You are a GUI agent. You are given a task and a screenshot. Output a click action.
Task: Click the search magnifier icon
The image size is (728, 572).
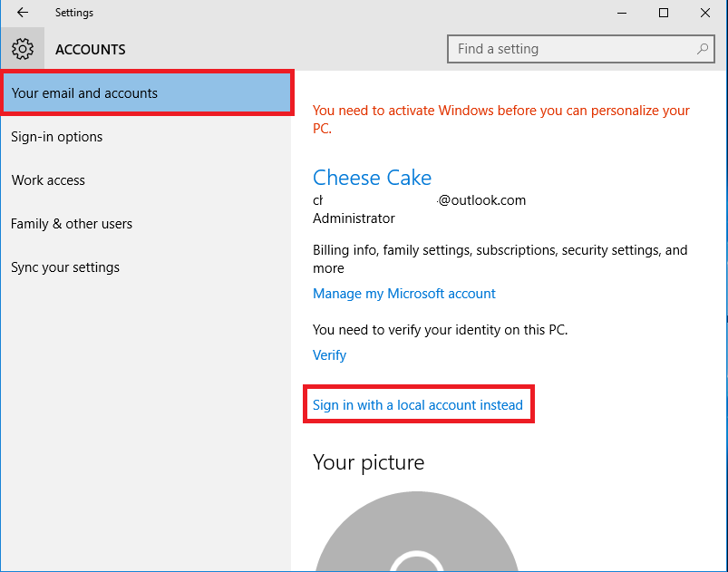[x=703, y=49]
